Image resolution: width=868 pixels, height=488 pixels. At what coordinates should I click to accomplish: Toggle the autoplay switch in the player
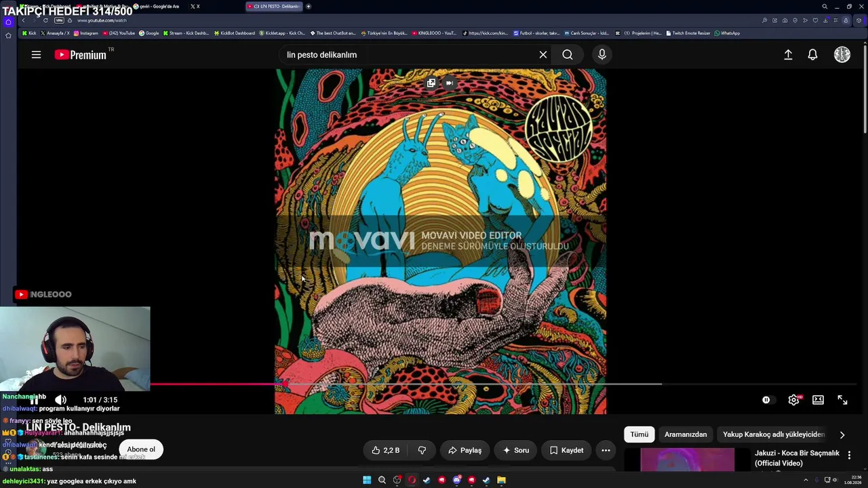(x=766, y=400)
